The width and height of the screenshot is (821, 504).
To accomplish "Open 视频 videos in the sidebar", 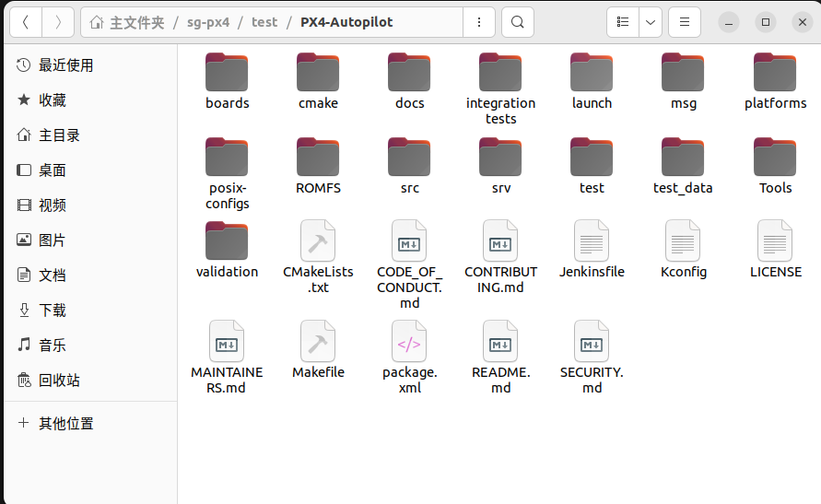I will [x=90, y=205].
